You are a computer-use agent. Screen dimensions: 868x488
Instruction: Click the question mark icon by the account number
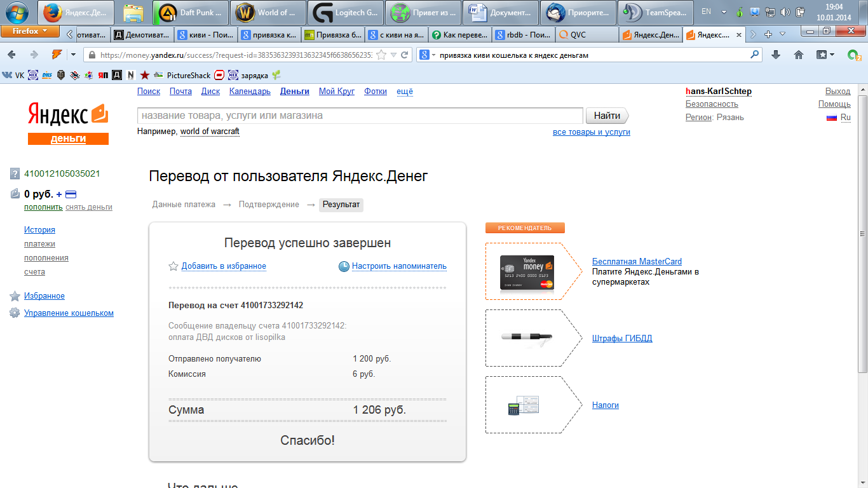tap(15, 173)
